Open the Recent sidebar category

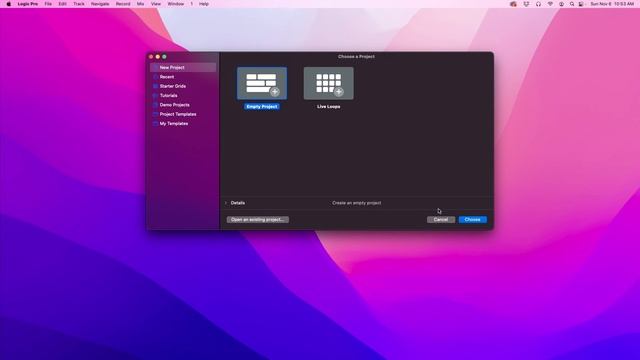click(x=183, y=77)
